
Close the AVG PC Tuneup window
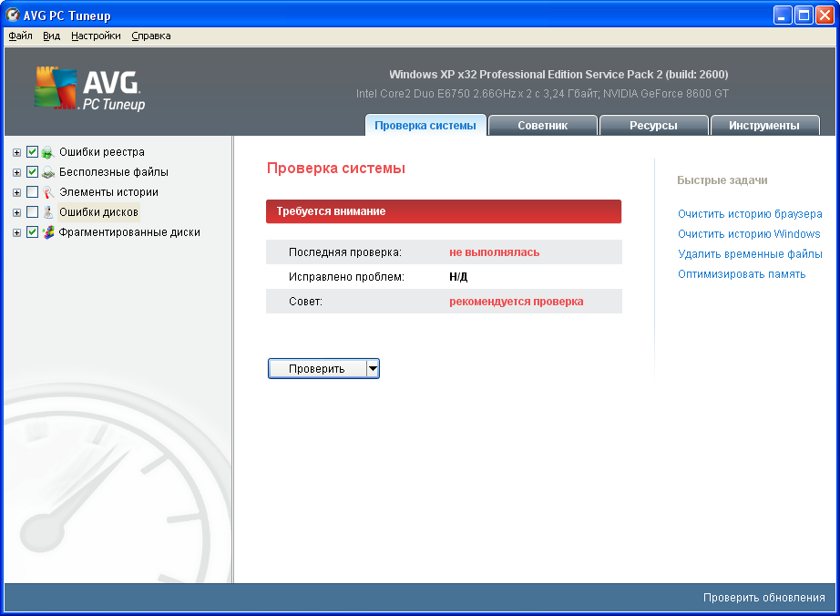coord(825,15)
